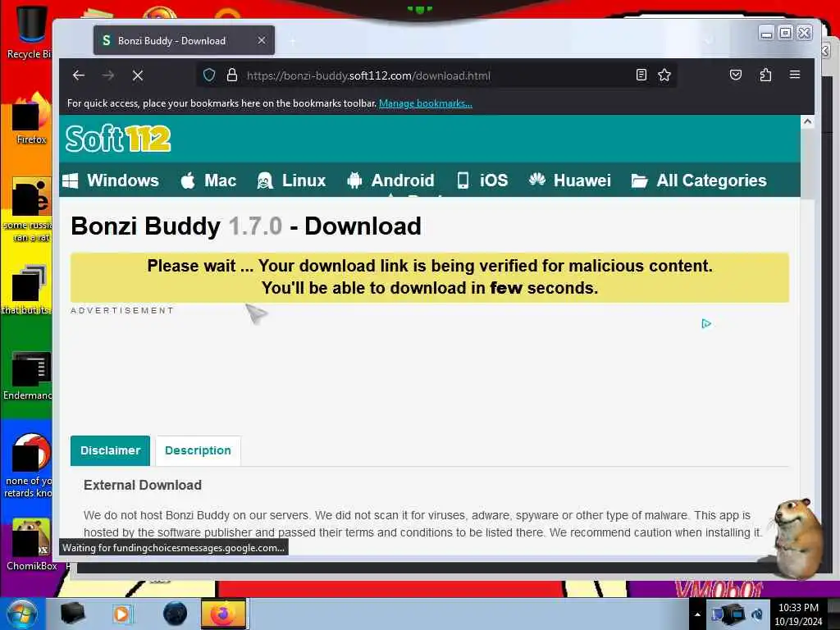Save to Pocket
Screen dimensions: 840x630
(x=736, y=75)
